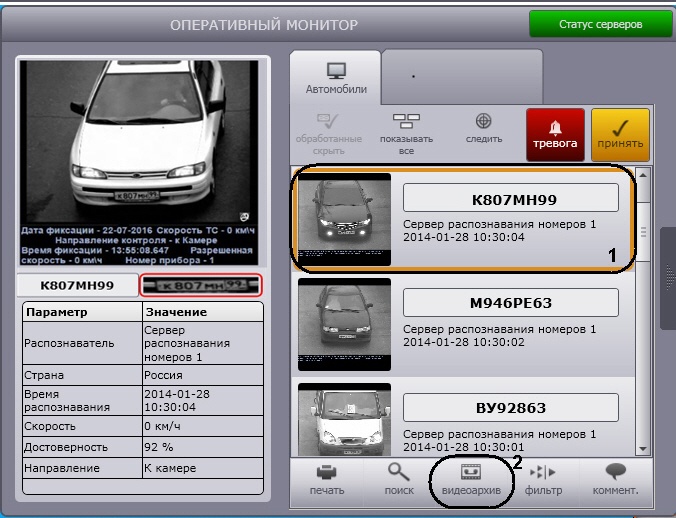Switch to the 'Автомобили' tab
This screenshot has height=518, width=676.
coord(336,76)
